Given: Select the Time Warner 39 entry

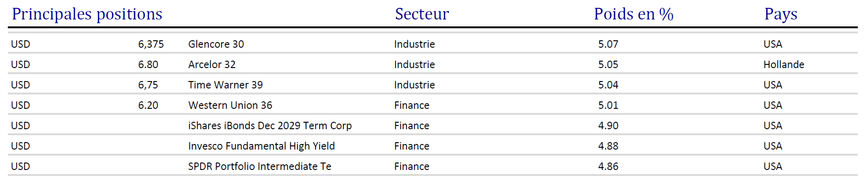Looking at the screenshot, I should coord(225,85).
